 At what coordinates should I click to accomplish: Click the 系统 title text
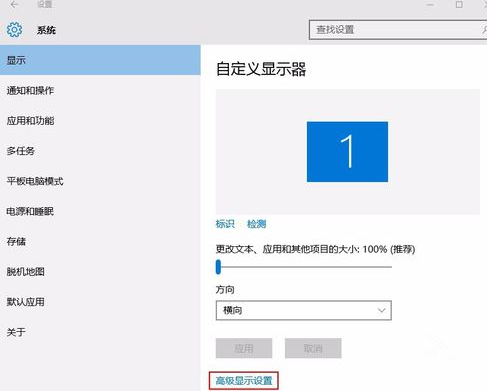click(x=46, y=30)
